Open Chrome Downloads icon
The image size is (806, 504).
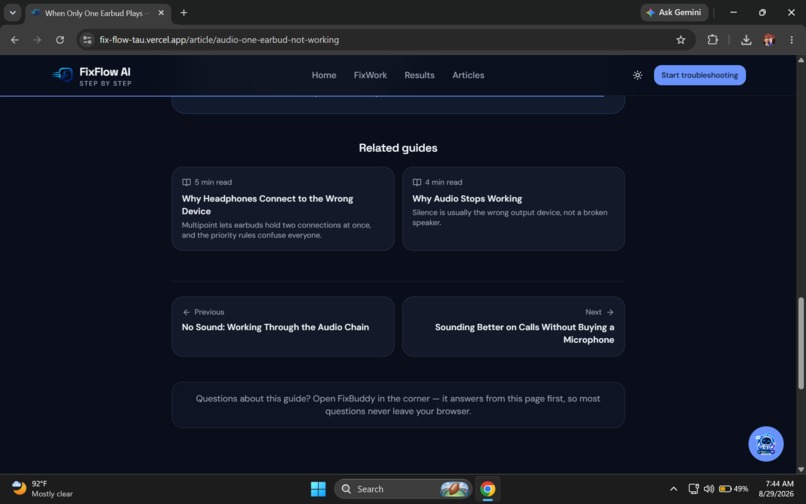pos(746,40)
